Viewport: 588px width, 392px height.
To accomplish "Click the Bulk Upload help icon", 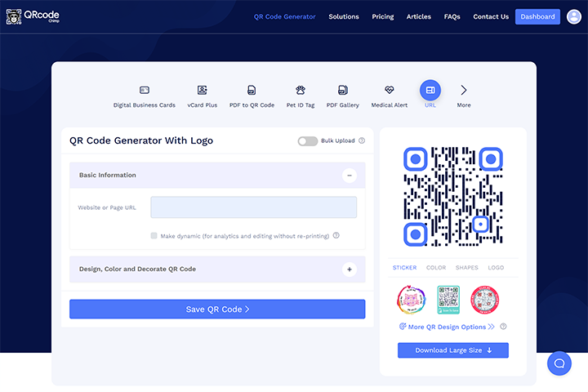I will [x=362, y=140].
